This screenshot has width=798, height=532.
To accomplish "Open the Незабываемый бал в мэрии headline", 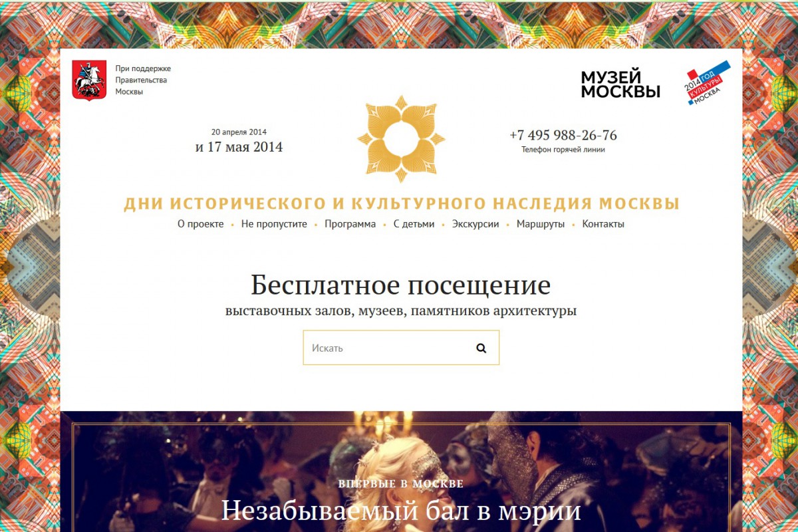I will 401,511.
